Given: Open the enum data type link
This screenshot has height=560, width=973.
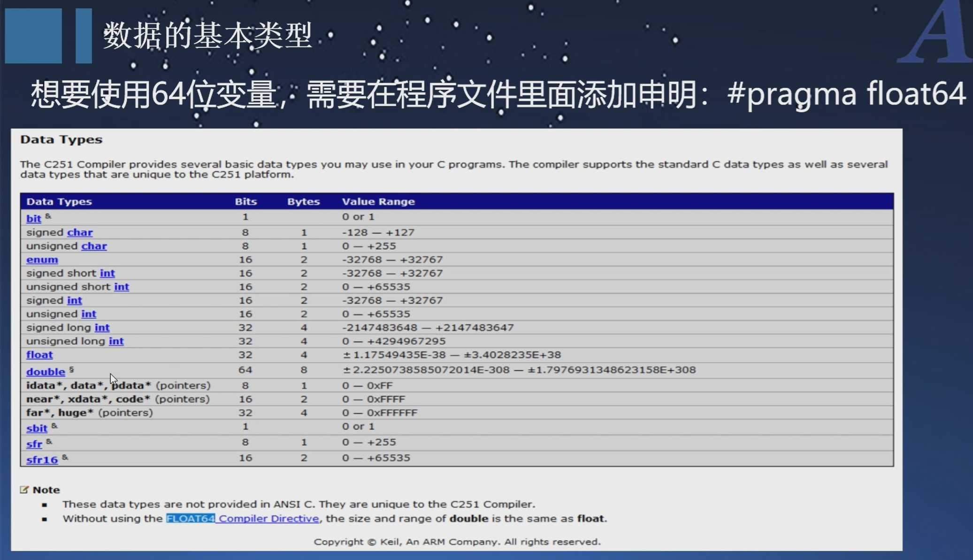Looking at the screenshot, I should tap(42, 260).
